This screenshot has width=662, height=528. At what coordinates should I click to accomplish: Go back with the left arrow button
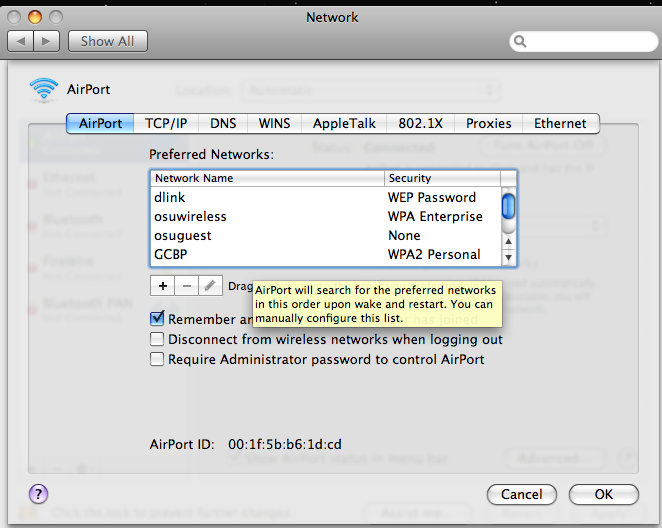(20, 41)
